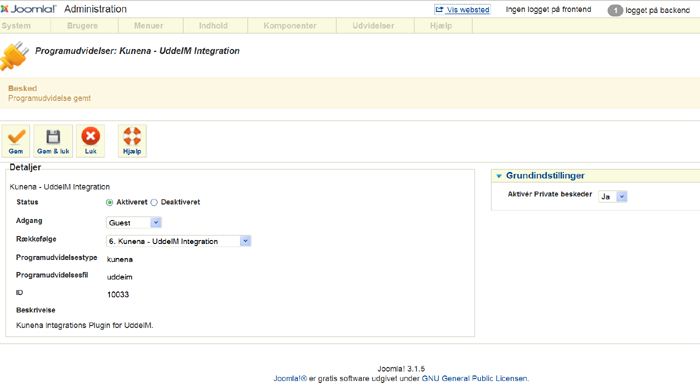Click the plug icon beside the title
Screen dimensions: 700x388
[14, 56]
